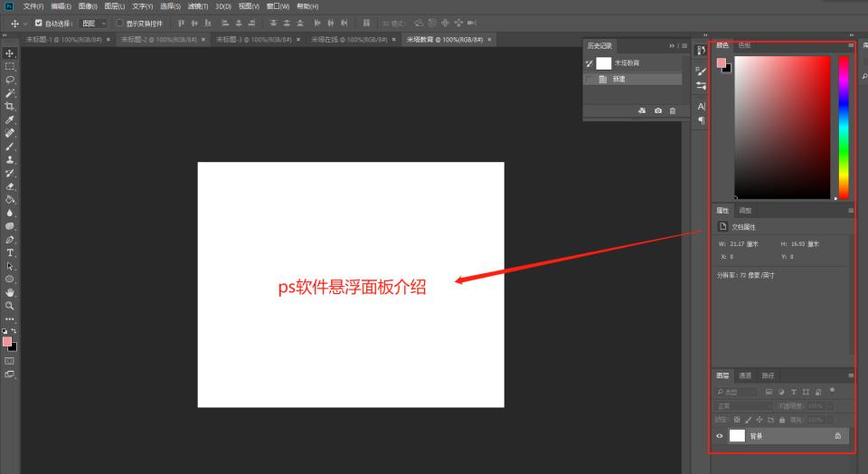Toggle lock all padlock in Layers panel
Viewport: 868px width, 474px height.
click(782, 420)
